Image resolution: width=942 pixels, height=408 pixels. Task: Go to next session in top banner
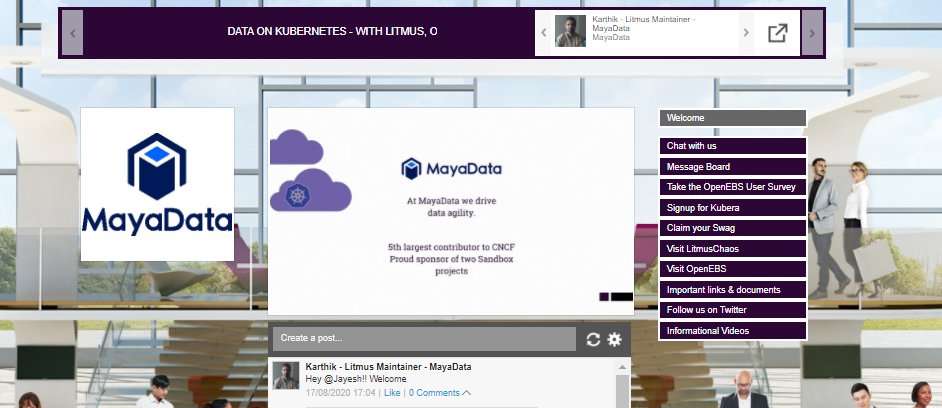pyautogui.click(x=812, y=33)
